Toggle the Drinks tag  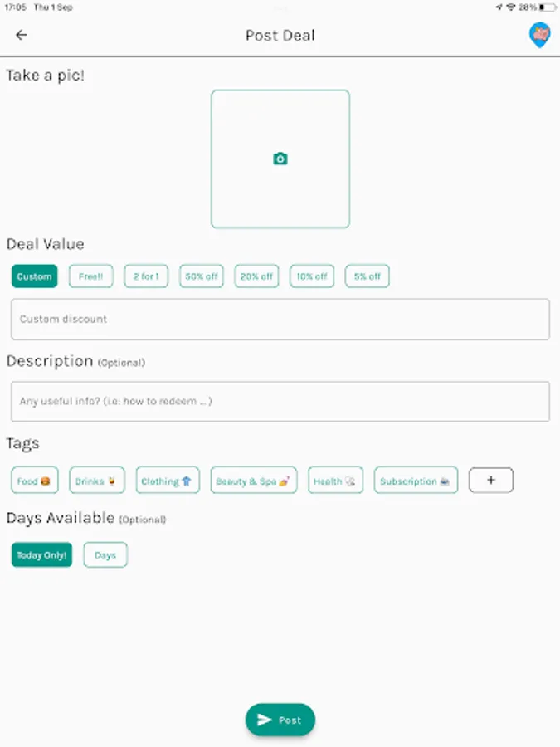point(97,481)
